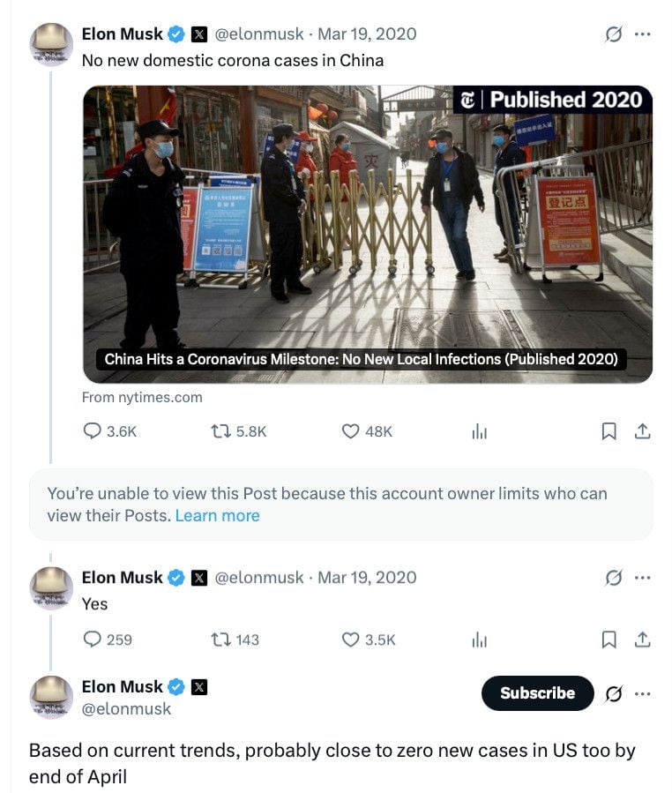View analytics for the "Yes" post
Image resolution: width=672 pixels, height=793 pixels.
(x=479, y=640)
